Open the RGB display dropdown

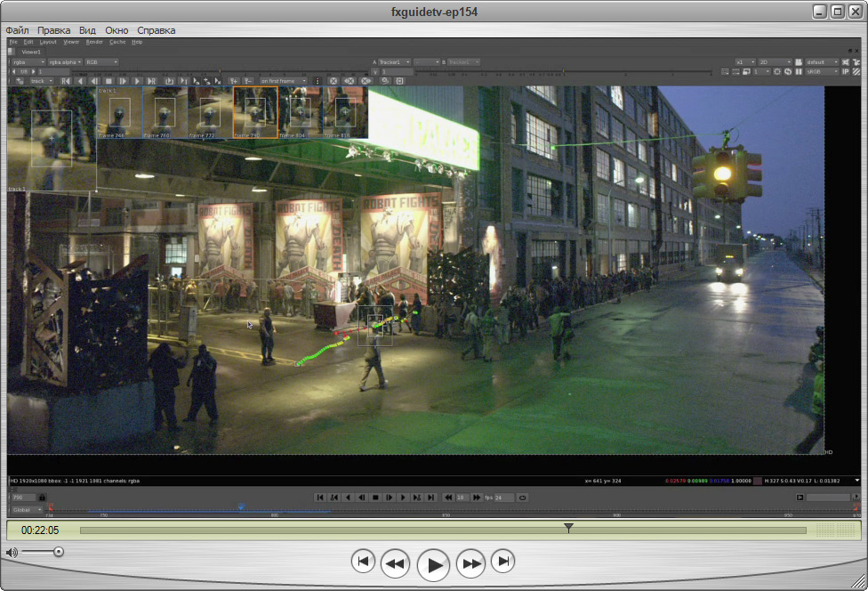click(x=101, y=62)
